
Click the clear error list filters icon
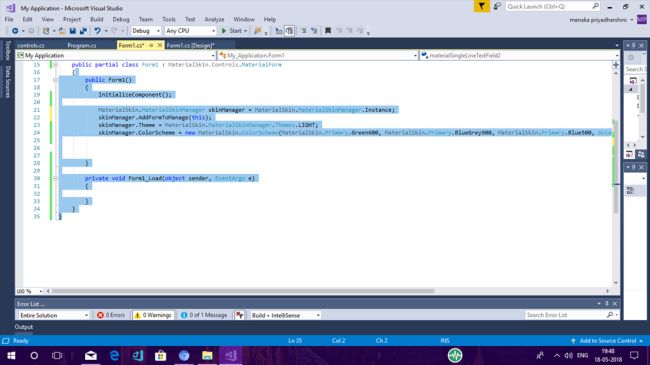[x=240, y=315]
